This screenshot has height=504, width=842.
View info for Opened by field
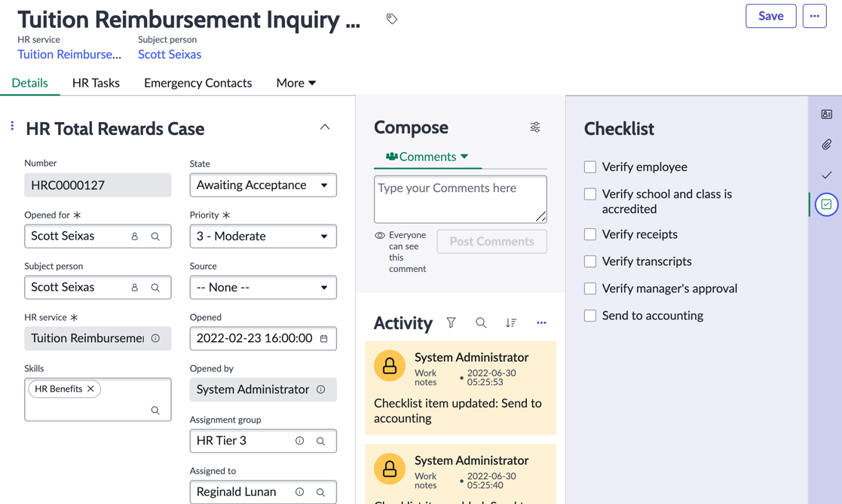click(x=320, y=389)
